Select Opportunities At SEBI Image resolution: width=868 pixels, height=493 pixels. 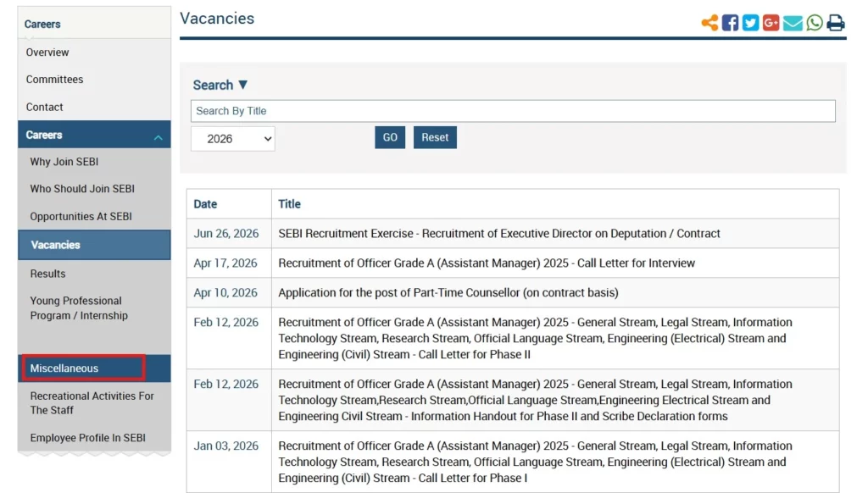[x=81, y=216]
